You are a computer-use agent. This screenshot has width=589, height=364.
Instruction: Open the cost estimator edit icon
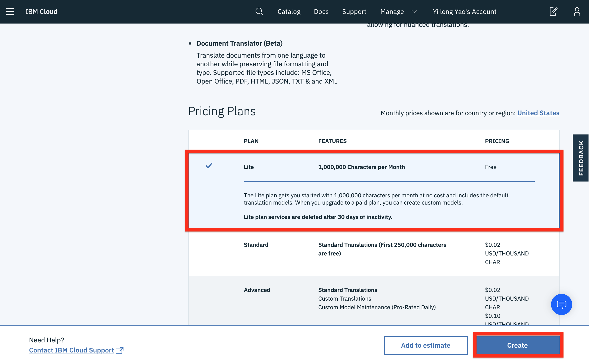click(x=553, y=12)
